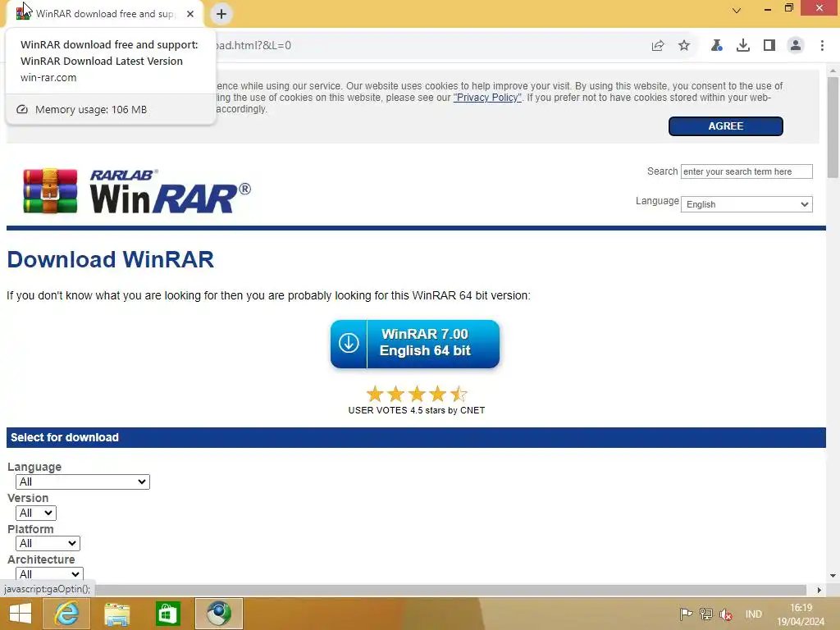This screenshot has height=630, width=840.
Task: Click the horizontal scrollbar right arrow
Action: pyautogui.click(x=819, y=590)
